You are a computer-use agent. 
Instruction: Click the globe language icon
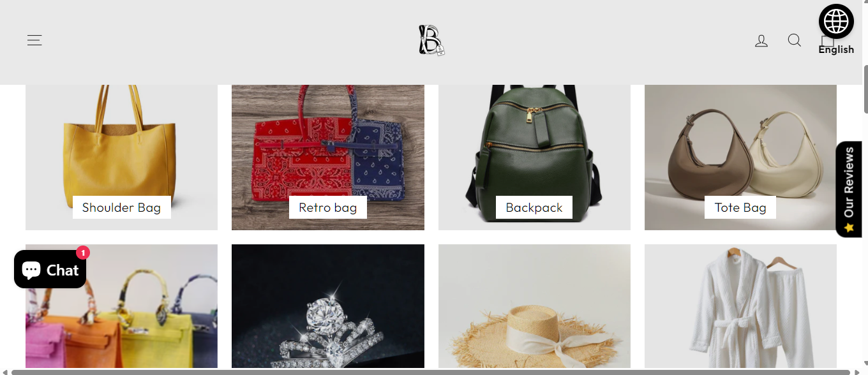click(x=836, y=22)
